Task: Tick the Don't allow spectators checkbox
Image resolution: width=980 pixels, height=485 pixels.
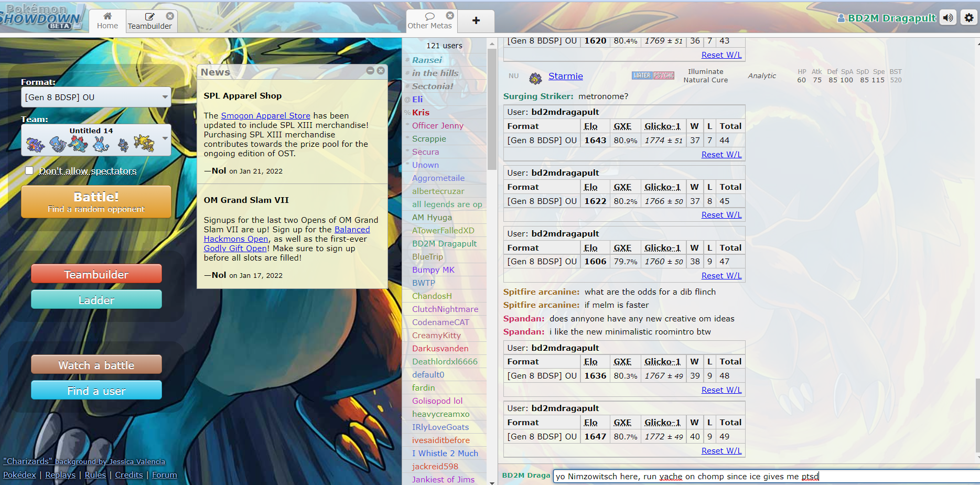Action: tap(29, 170)
